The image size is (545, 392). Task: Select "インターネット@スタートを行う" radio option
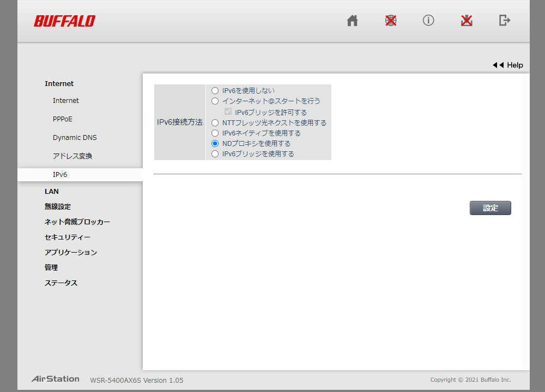(x=215, y=101)
